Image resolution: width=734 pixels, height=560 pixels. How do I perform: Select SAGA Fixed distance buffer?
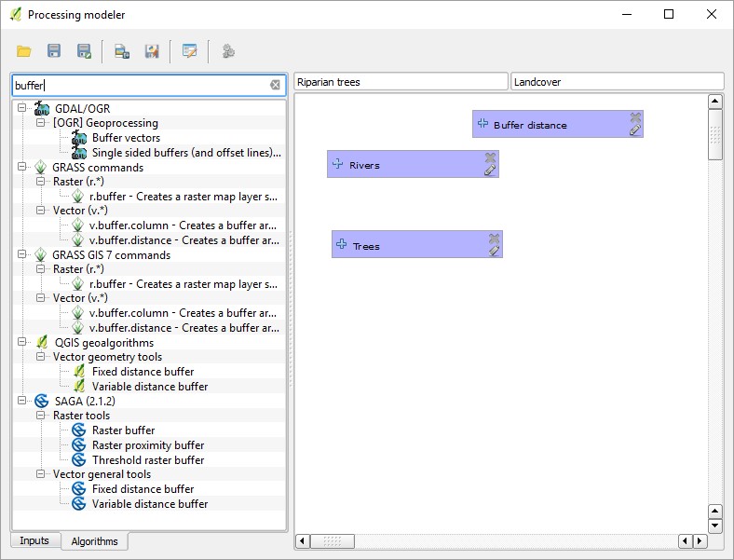[x=143, y=489]
